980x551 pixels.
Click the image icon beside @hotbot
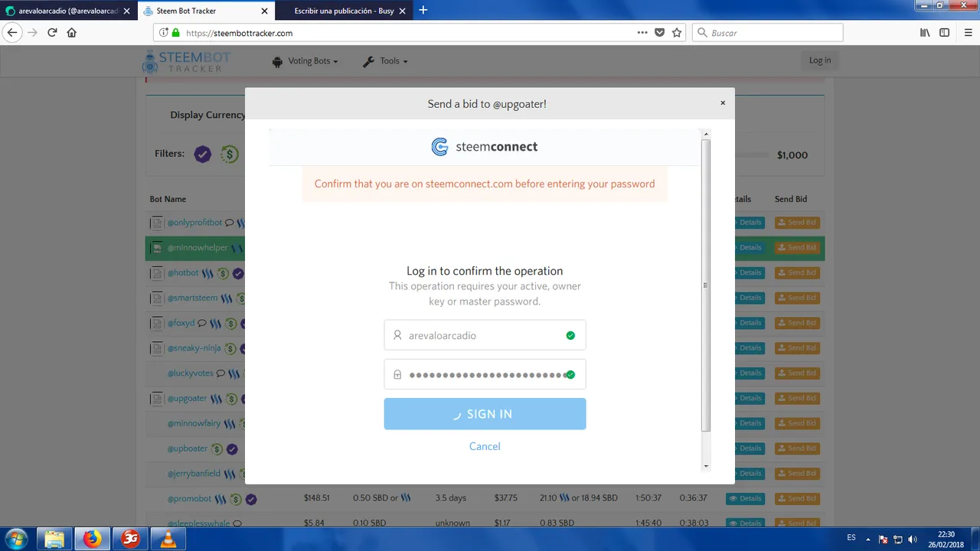156,272
